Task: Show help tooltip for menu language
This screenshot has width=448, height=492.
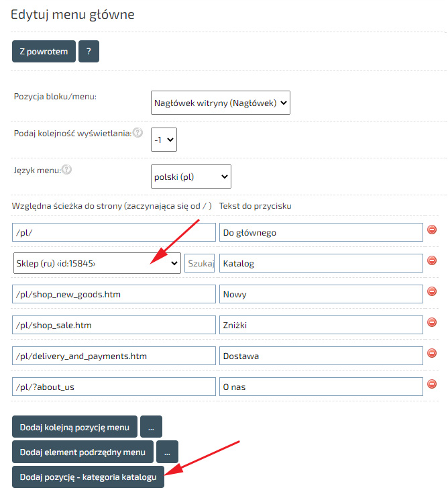Action: pyautogui.click(x=66, y=169)
